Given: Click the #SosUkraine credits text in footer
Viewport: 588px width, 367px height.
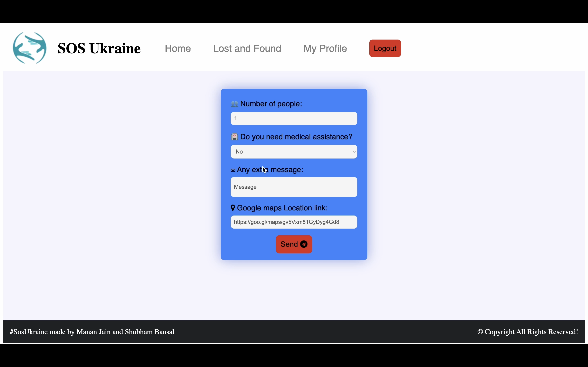Looking at the screenshot, I should [92, 332].
